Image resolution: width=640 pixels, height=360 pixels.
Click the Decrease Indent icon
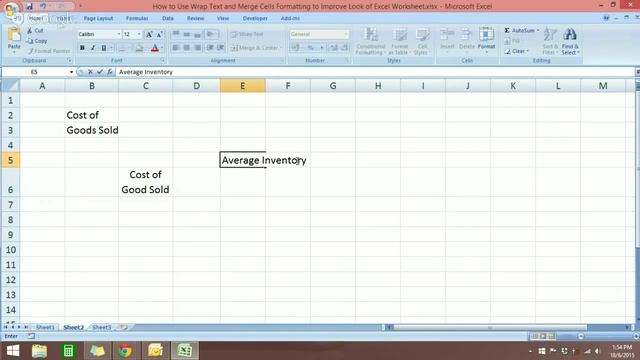click(210, 48)
